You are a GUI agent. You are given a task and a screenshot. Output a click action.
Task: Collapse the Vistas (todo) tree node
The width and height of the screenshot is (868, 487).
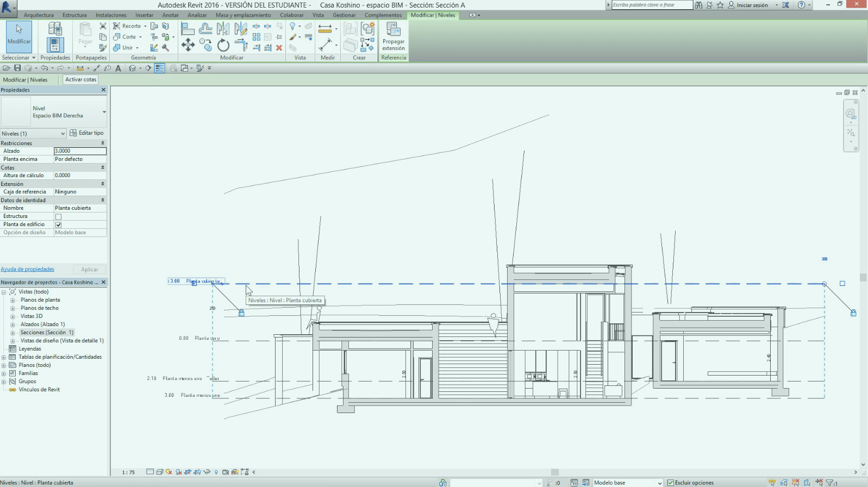pos(4,292)
